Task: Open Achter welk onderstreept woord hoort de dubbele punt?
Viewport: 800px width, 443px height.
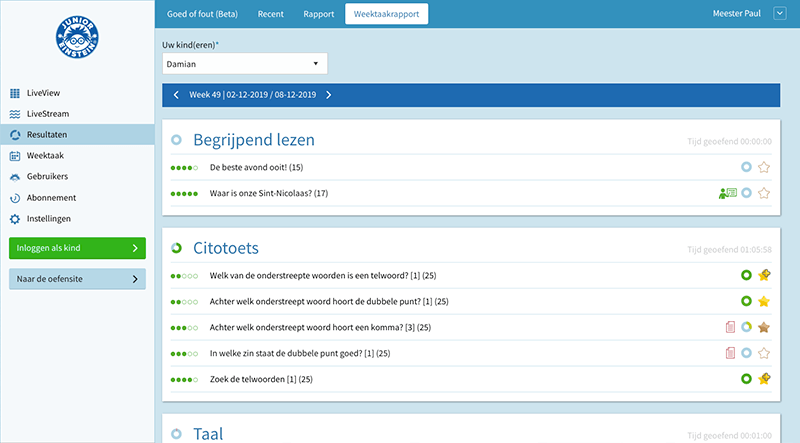Action: tap(329, 302)
